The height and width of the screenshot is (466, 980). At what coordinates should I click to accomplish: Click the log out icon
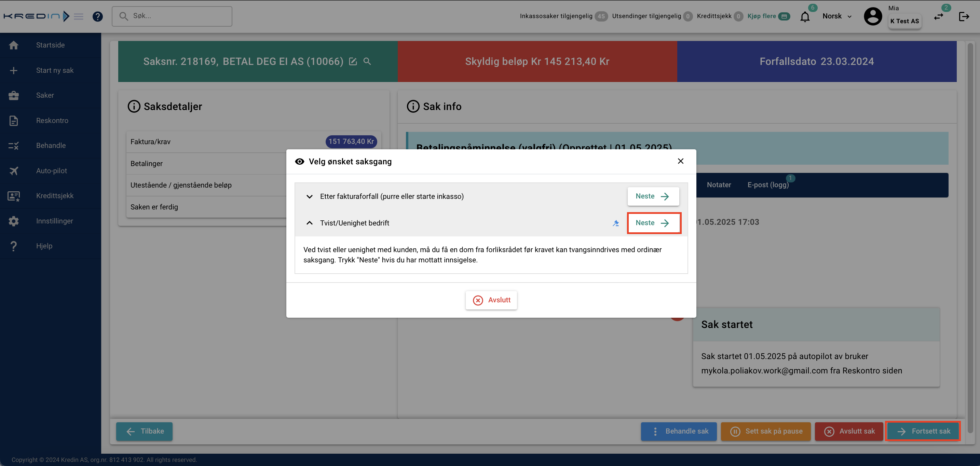[x=964, y=17]
